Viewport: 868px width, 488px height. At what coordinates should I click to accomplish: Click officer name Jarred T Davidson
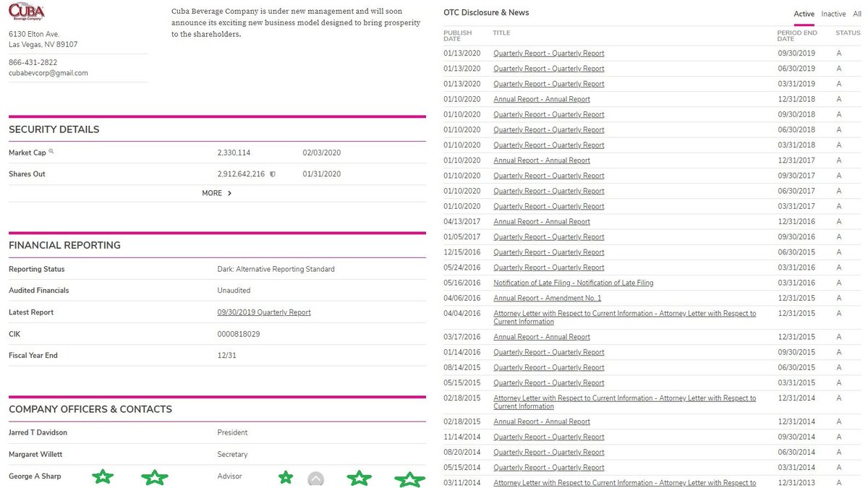pyautogui.click(x=38, y=432)
